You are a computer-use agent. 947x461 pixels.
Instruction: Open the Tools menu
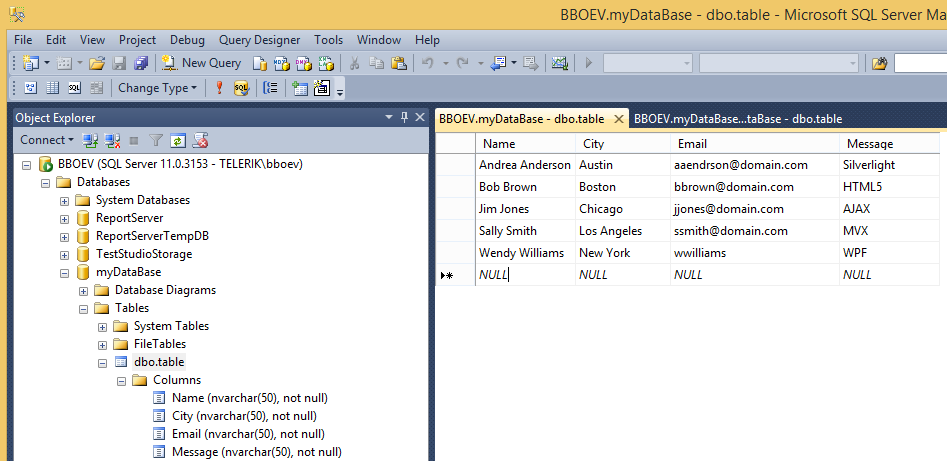[329, 40]
